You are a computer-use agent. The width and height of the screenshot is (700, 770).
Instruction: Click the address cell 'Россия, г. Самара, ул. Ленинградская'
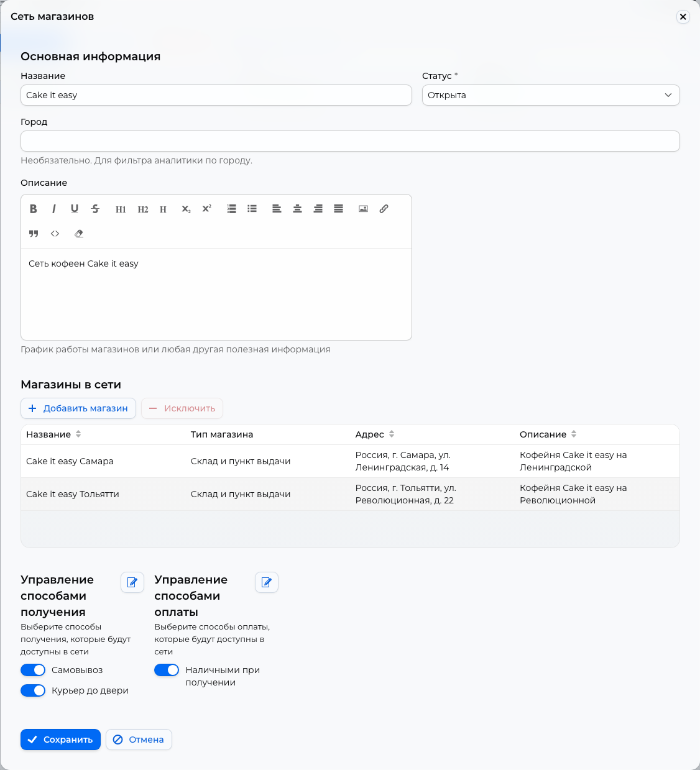[403, 461]
